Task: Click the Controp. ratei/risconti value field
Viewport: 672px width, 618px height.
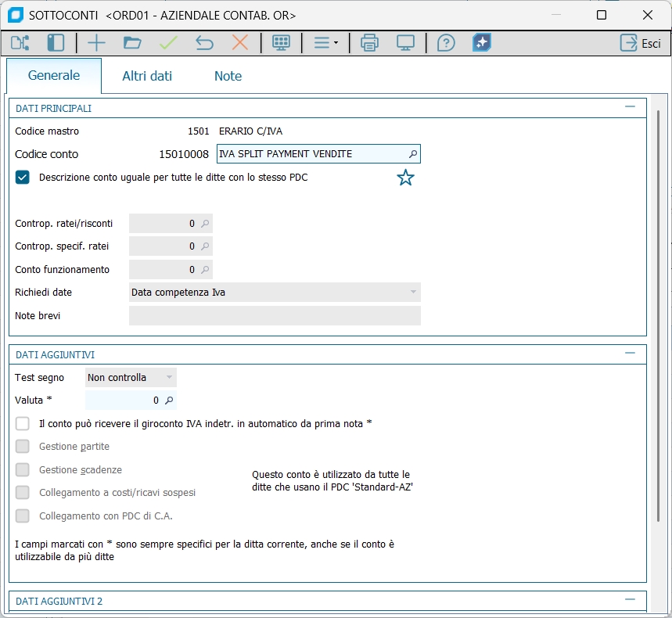Action: [171, 223]
